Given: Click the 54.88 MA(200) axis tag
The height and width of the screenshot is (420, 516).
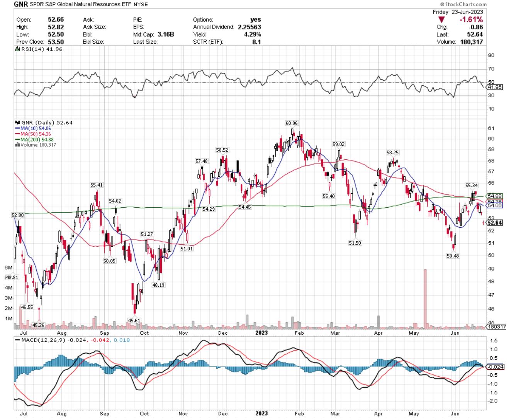Looking at the screenshot, I should 495,196.
